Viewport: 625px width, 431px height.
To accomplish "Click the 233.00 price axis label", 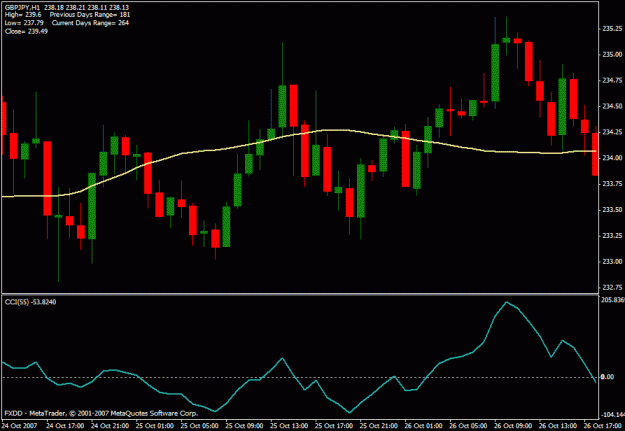I will pyautogui.click(x=612, y=262).
